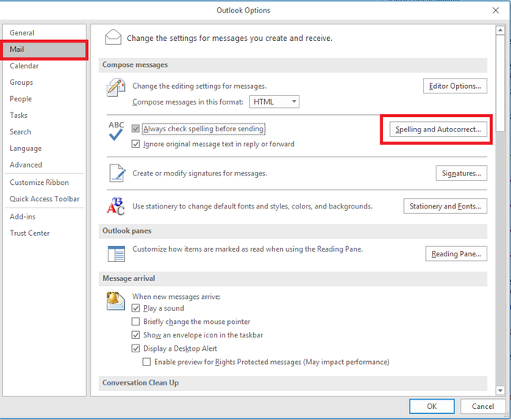Uncheck Display a Desktop Alert
The width and height of the screenshot is (511, 420).
tap(135, 348)
